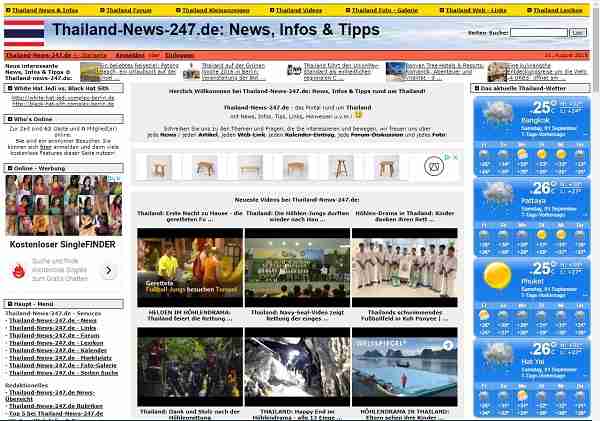600x421 pixels.
Task: Open the video thumbnail showing a large assembly hall
Action: [x=297, y=268]
